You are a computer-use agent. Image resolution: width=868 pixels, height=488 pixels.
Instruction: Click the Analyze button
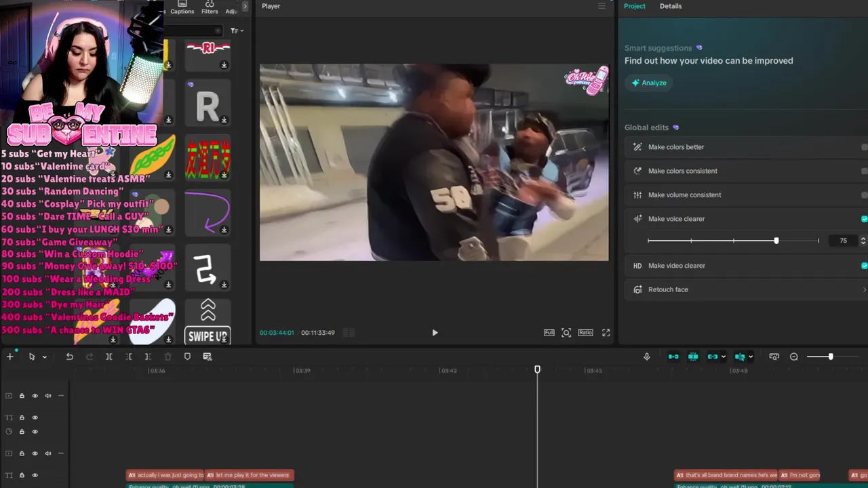coord(649,83)
